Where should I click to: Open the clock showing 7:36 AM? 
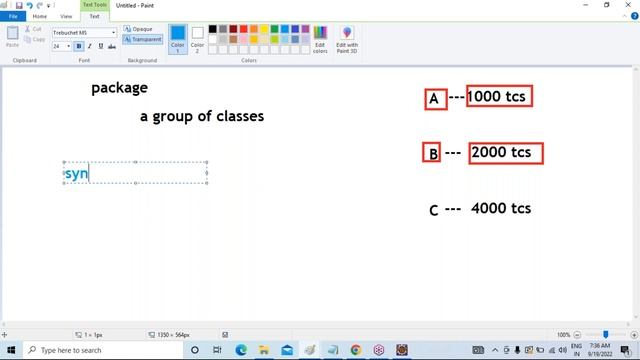click(600, 350)
